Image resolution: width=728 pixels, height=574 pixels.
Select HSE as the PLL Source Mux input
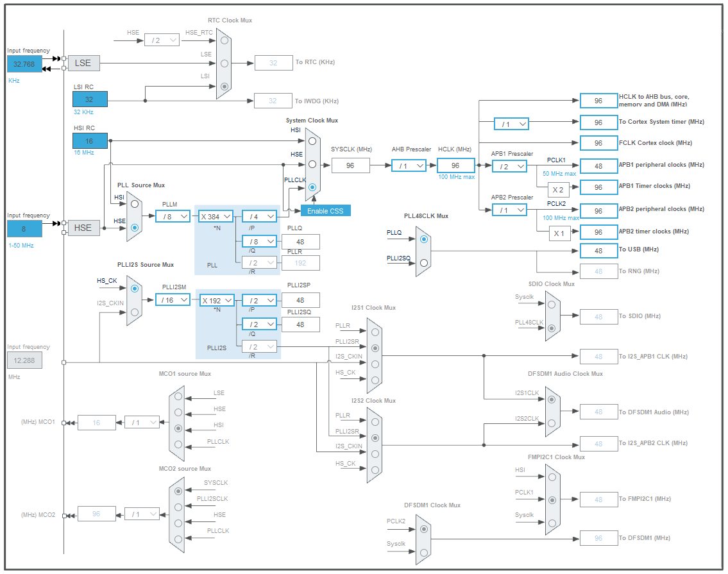pyautogui.click(x=133, y=229)
